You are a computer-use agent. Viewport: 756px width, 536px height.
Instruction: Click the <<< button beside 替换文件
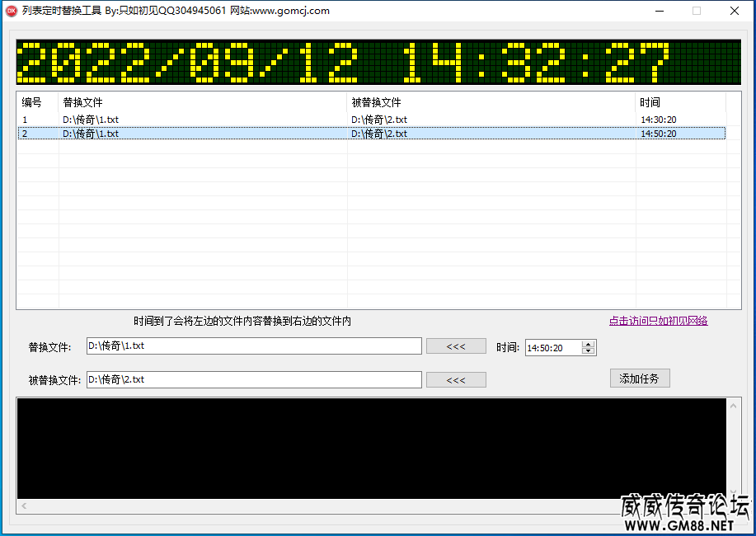[456, 346]
